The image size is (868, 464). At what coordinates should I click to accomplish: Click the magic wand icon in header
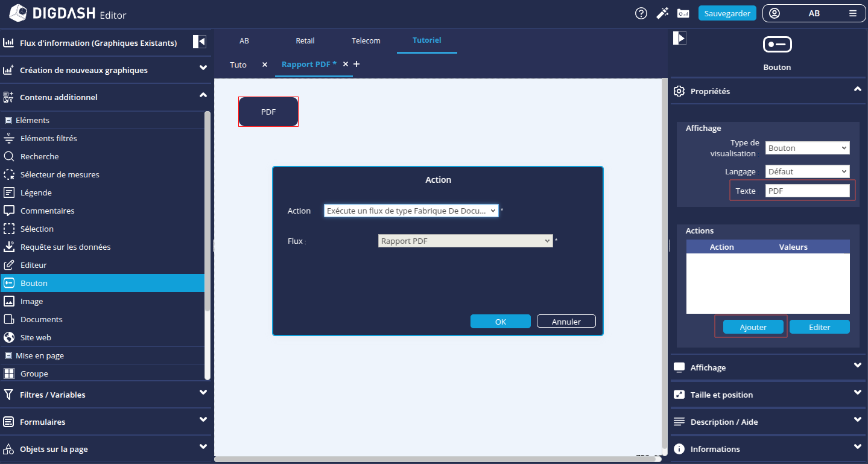(662, 13)
